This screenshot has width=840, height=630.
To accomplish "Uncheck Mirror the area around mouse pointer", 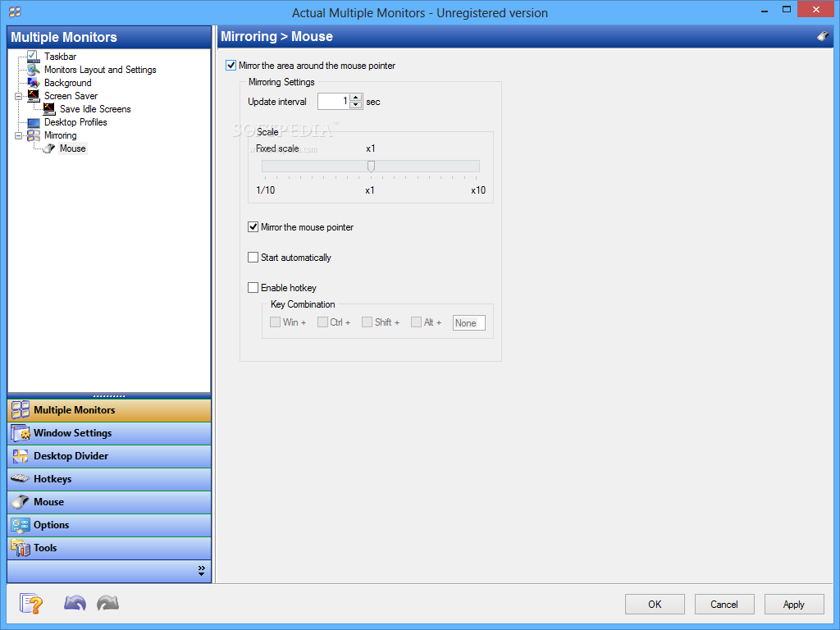I will (x=231, y=66).
